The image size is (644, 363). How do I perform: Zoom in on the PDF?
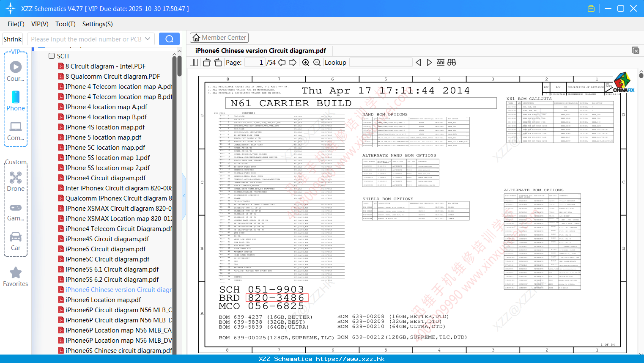coord(306,62)
